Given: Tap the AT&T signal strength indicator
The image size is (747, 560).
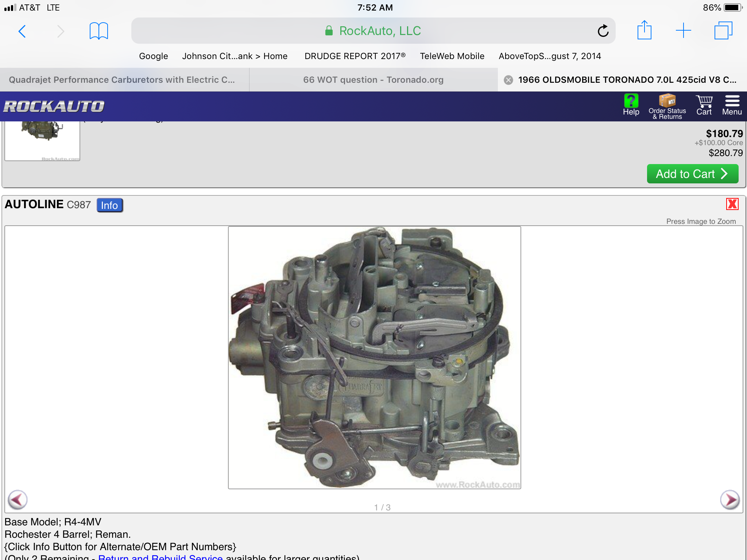Looking at the screenshot, I should pyautogui.click(x=10, y=8).
